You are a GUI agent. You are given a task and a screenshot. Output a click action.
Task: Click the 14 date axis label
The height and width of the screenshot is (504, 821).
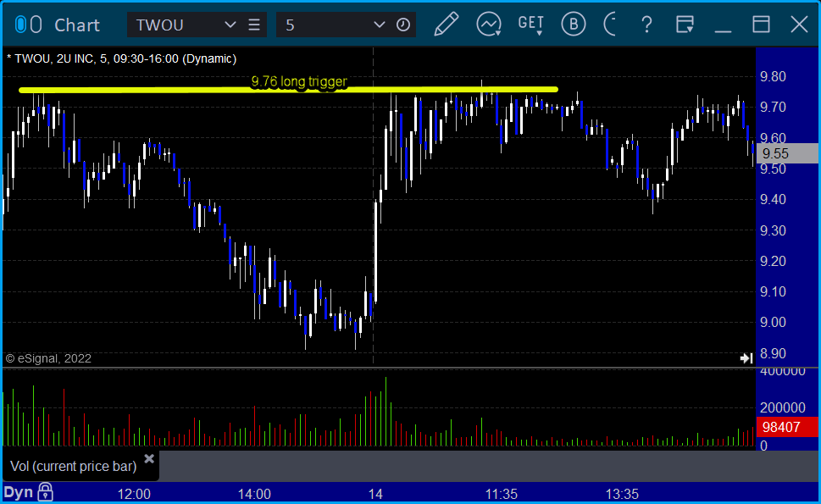pyautogui.click(x=375, y=494)
